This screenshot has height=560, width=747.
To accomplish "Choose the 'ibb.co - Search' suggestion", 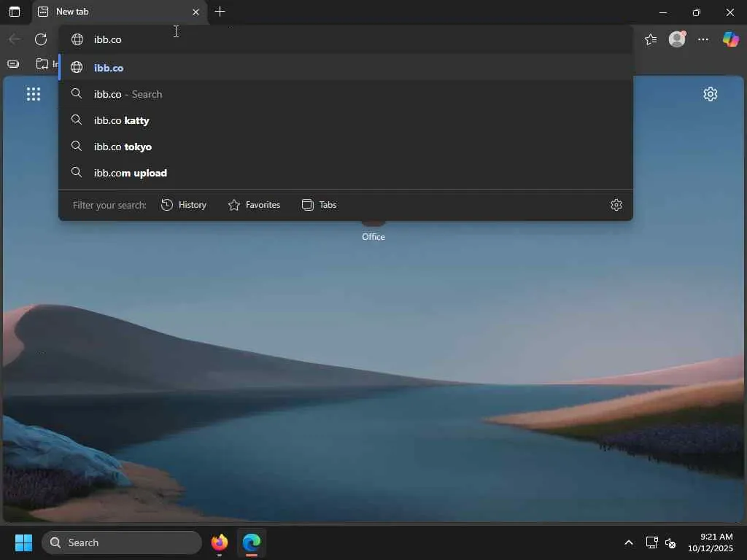I will tap(346, 94).
